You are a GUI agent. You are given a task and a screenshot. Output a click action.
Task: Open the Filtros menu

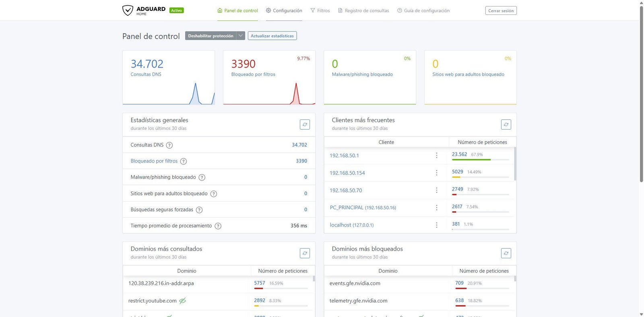click(x=320, y=10)
